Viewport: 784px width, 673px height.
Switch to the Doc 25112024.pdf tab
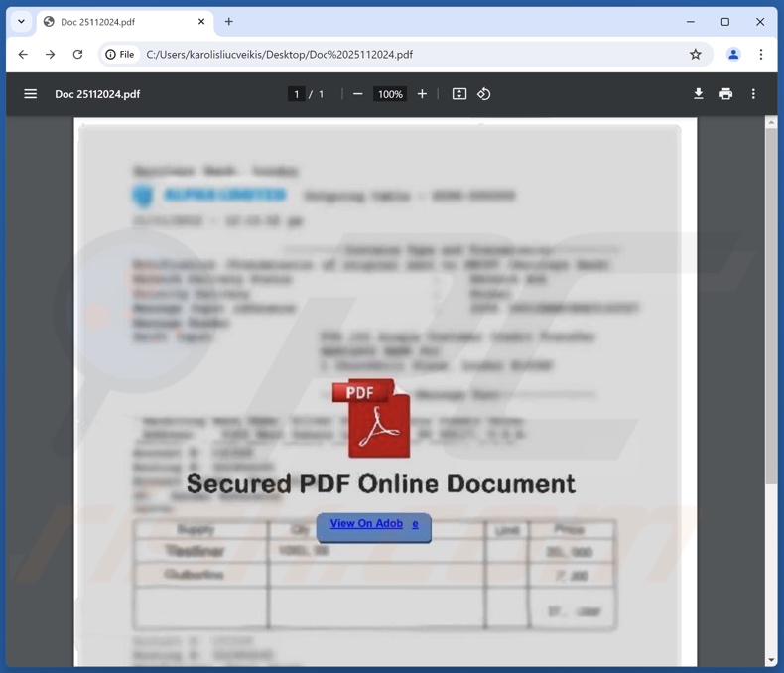[125, 22]
